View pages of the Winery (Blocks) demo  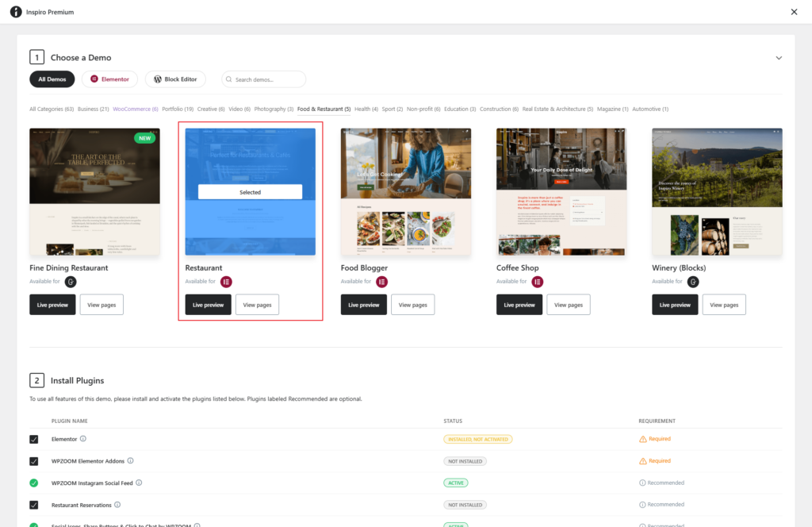pyautogui.click(x=724, y=305)
